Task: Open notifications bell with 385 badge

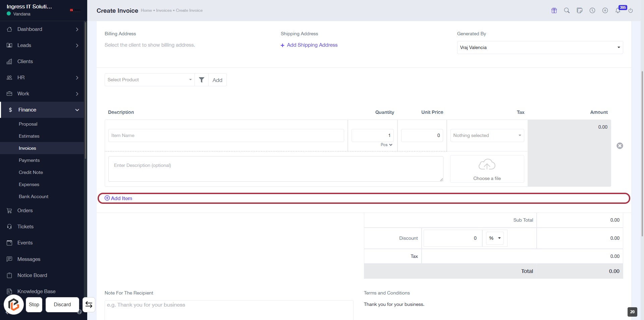Action: (618, 10)
